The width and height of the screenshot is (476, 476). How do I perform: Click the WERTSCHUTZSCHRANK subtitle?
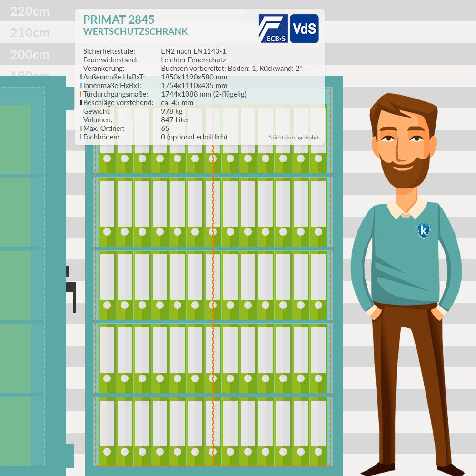coord(135,32)
